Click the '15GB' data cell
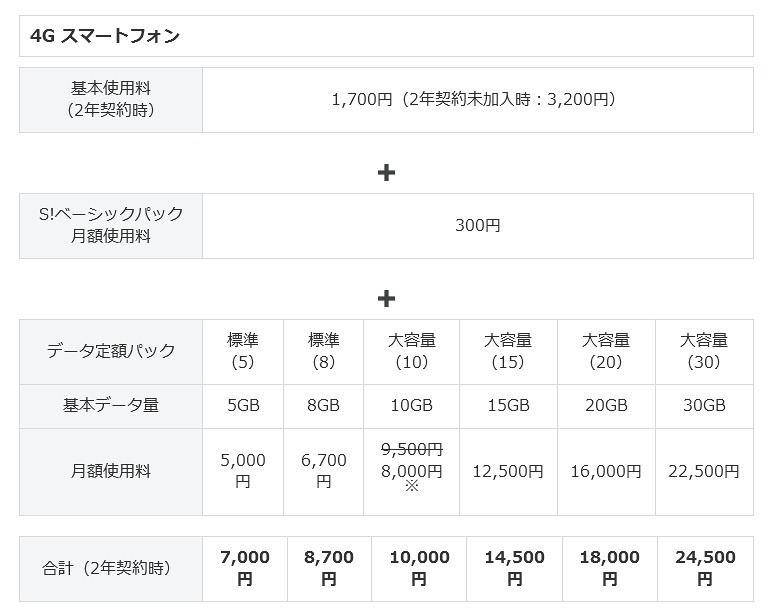Viewport: 770px width, 616px height. pyautogui.click(x=508, y=406)
